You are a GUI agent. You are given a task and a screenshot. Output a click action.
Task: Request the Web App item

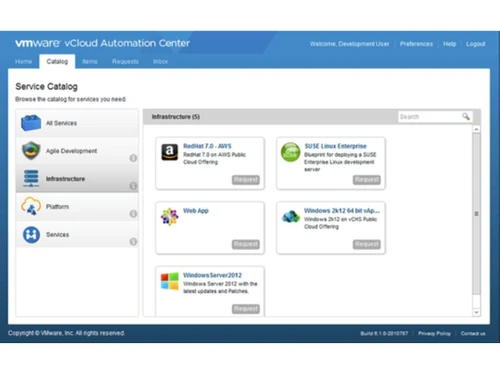click(246, 244)
